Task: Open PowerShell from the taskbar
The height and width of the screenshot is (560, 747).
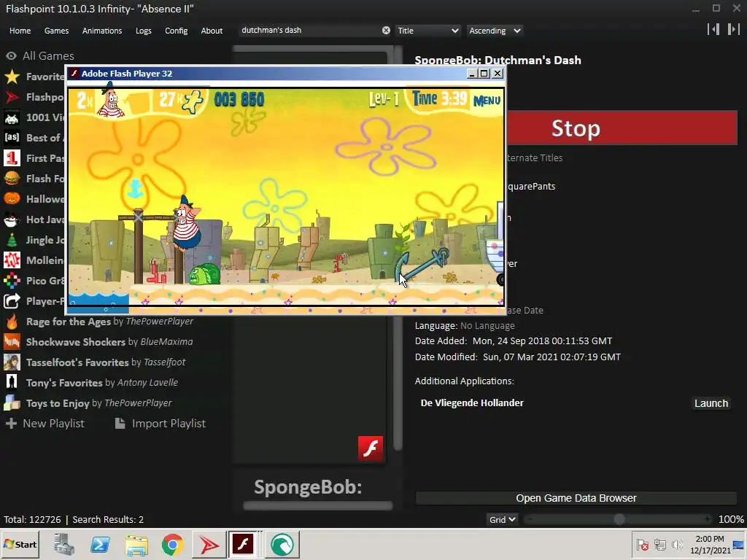Action: pyautogui.click(x=101, y=544)
